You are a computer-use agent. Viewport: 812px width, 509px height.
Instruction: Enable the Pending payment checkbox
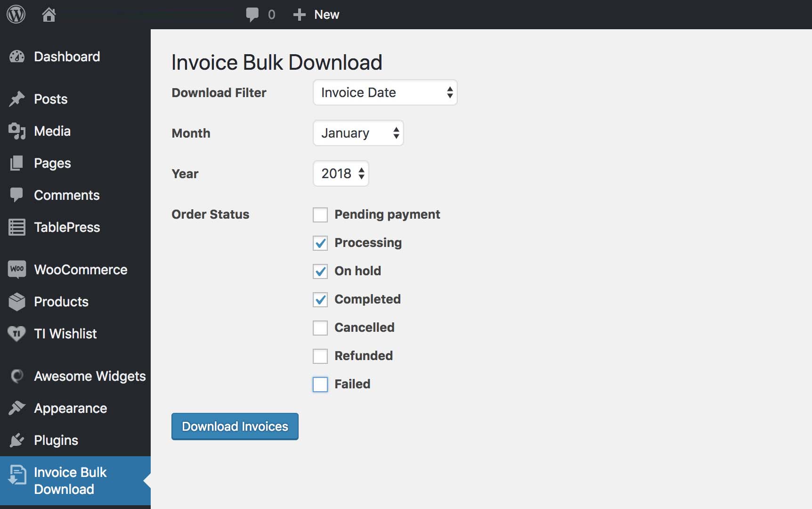tap(320, 215)
